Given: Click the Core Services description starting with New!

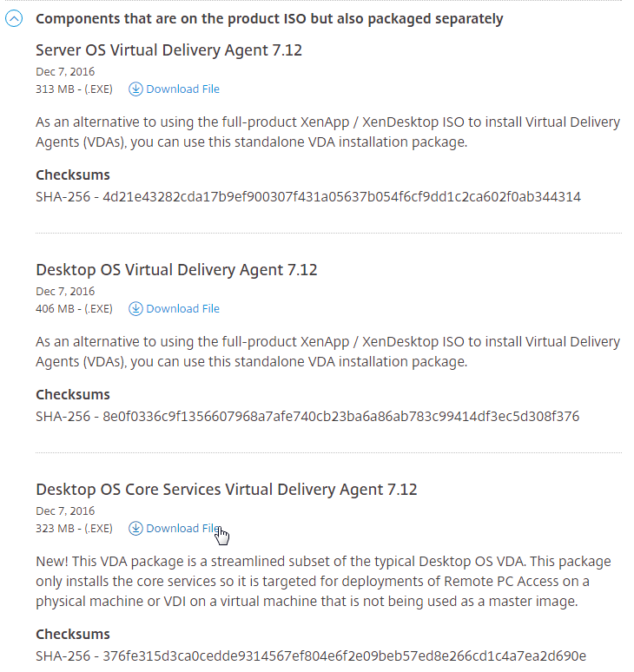Looking at the screenshot, I should coord(323,582).
